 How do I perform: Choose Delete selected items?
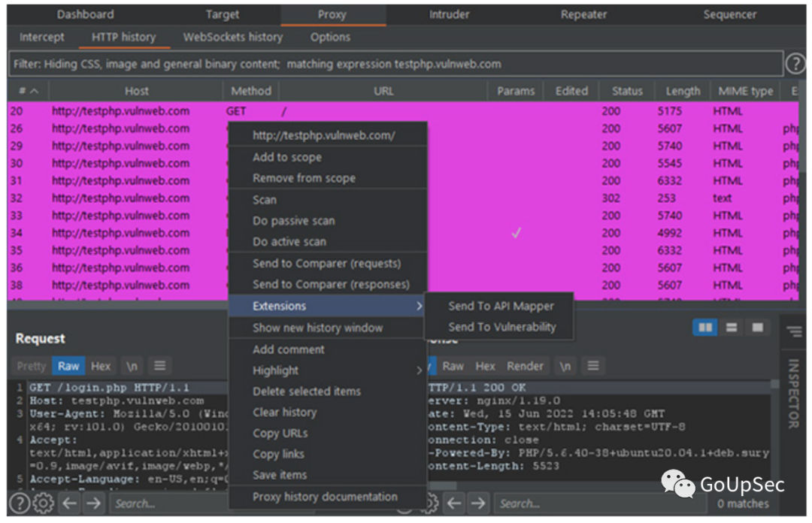tap(328, 391)
